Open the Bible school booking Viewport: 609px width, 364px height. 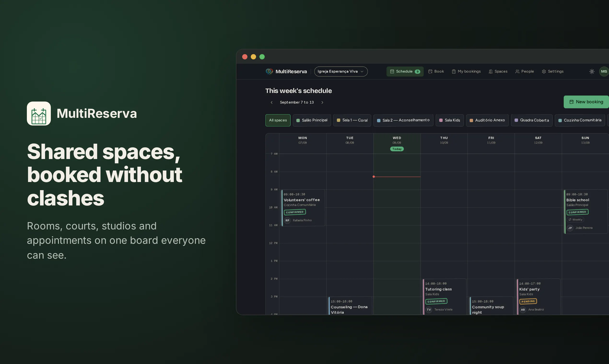(x=586, y=211)
